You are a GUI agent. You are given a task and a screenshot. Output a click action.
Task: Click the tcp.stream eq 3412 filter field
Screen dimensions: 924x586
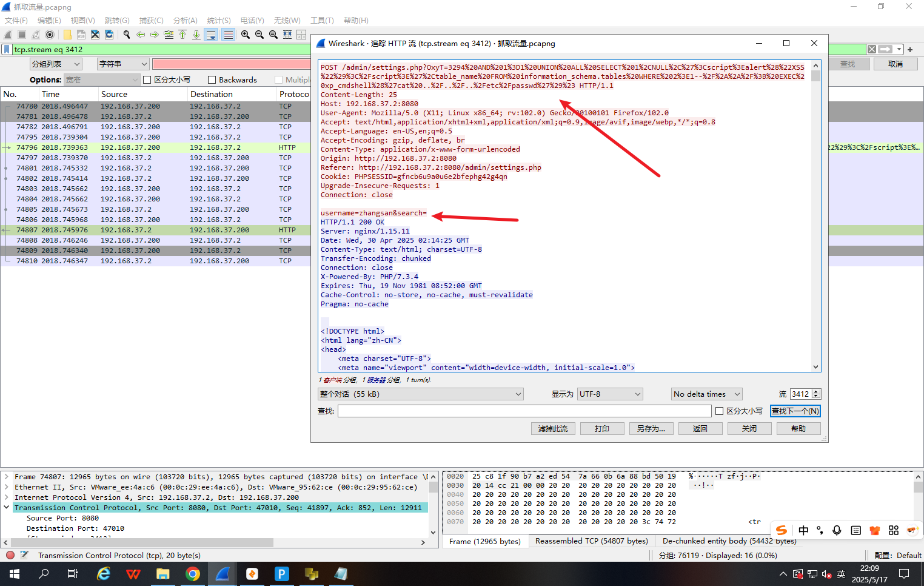[x=438, y=50]
